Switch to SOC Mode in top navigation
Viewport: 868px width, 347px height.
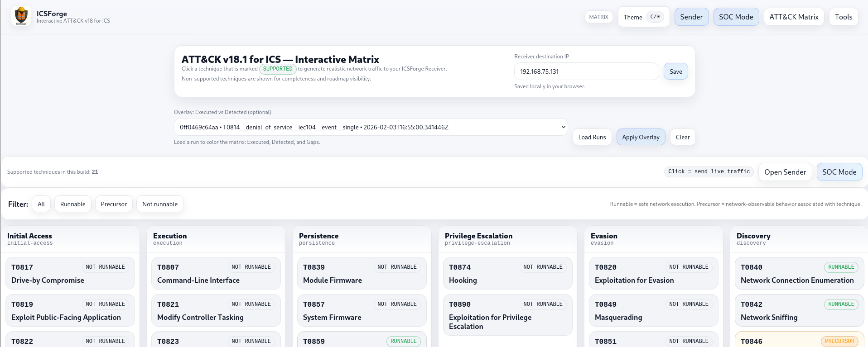click(x=736, y=17)
